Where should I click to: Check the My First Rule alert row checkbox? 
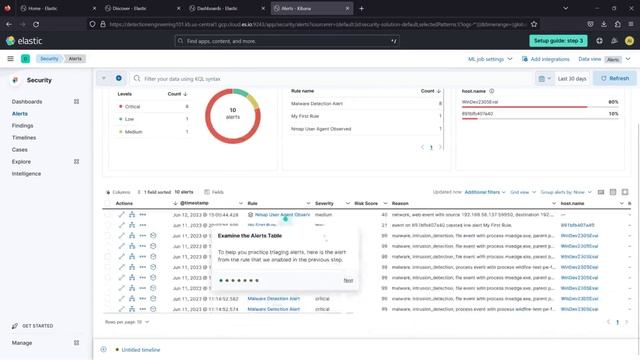click(x=108, y=225)
